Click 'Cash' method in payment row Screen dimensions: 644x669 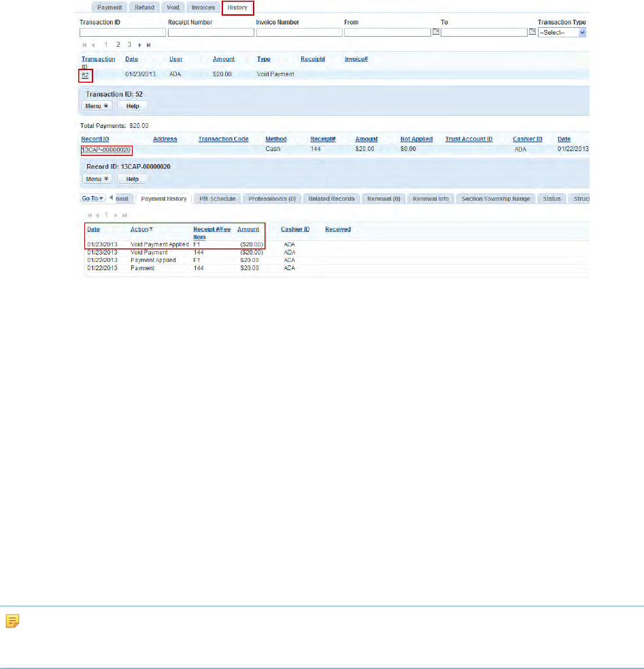[x=273, y=149]
